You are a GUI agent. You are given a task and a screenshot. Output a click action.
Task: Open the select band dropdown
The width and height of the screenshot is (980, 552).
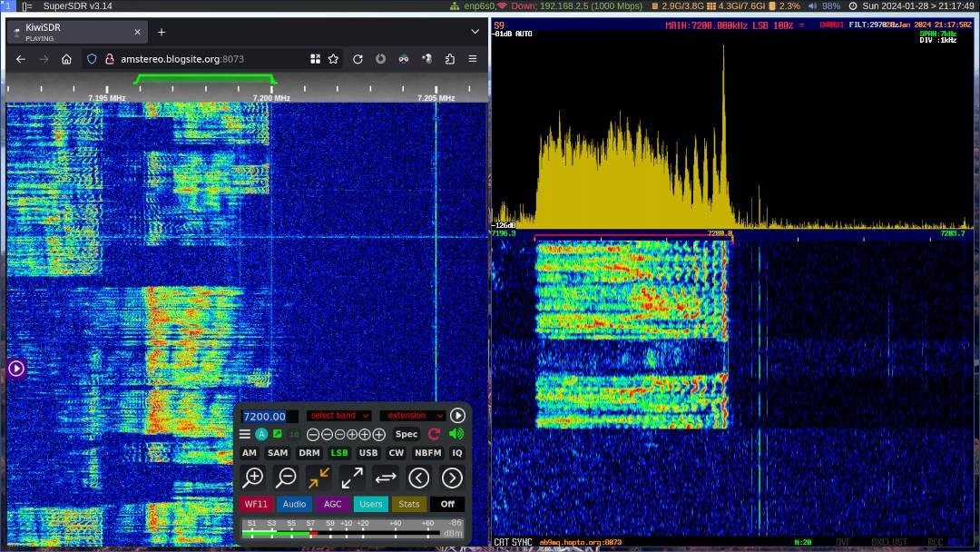[x=338, y=416]
